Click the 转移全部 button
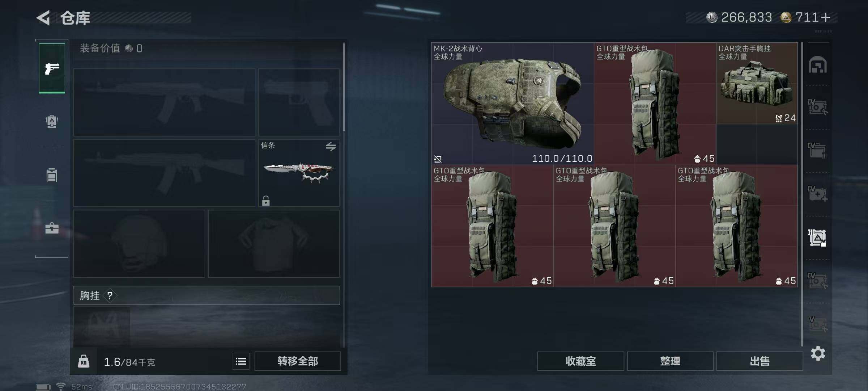This screenshot has width=868, height=391. [x=298, y=361]
